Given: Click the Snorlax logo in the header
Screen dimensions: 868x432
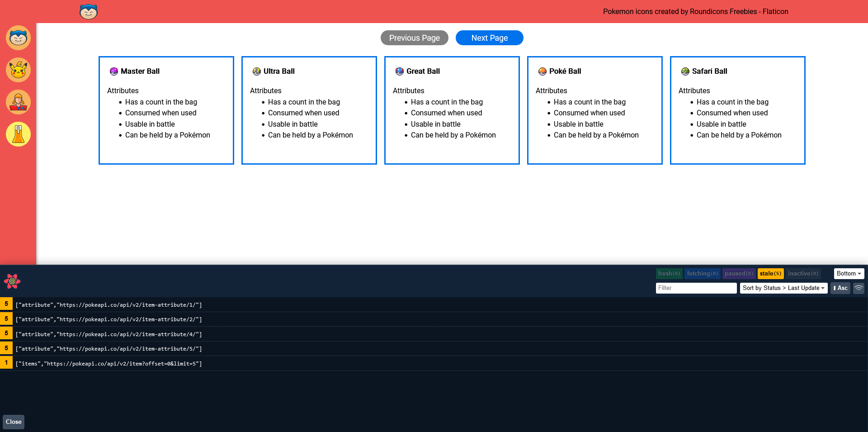Looking at the screenshot, I should coord(89,11).
